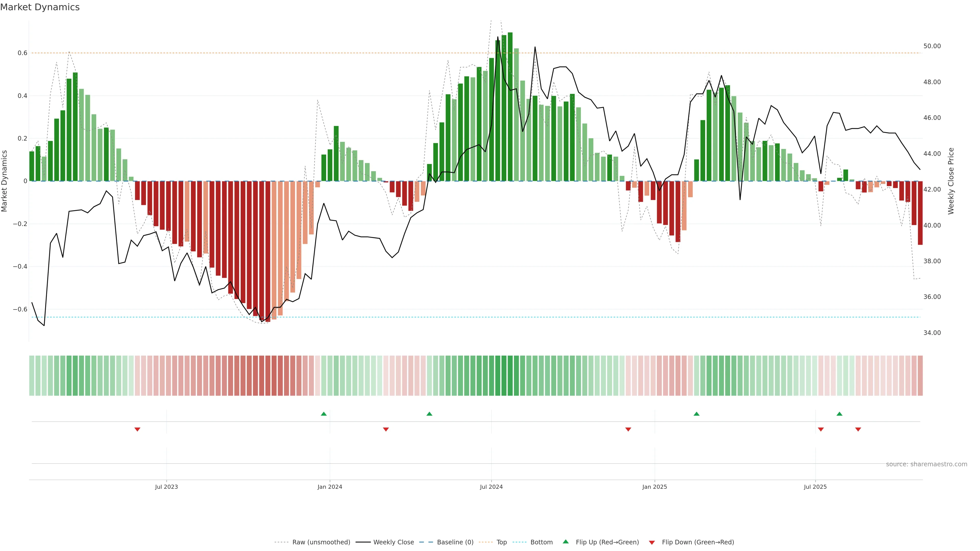The height and width of the screenshot is (551, 980).
Task: Click the Flip Up marker after Jan 2025
Action: 696,414
